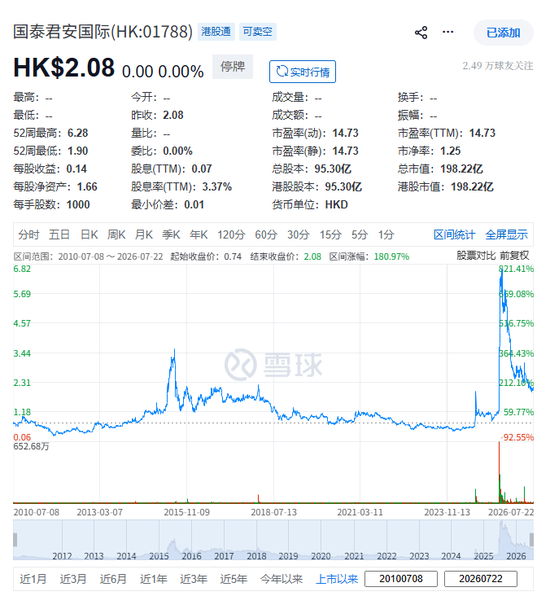Select the 近1月 range
This screenshot has width=550, height=596.
(x=33, y=579)
